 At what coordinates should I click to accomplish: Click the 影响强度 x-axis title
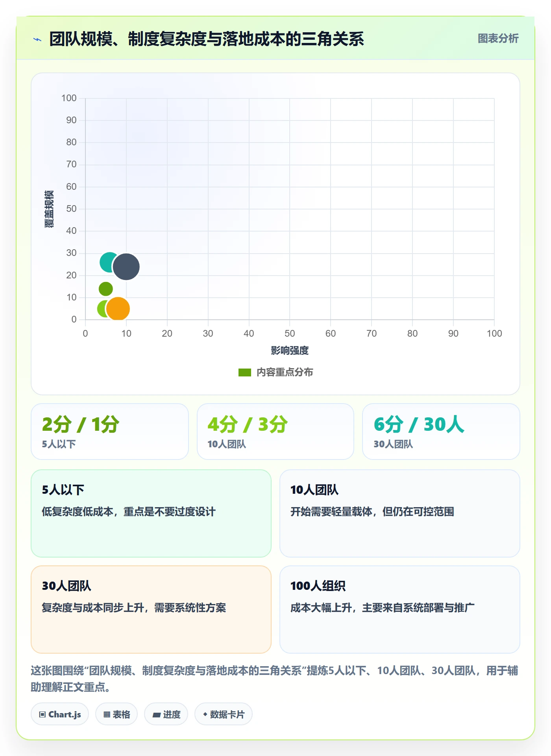pos(290,350)
